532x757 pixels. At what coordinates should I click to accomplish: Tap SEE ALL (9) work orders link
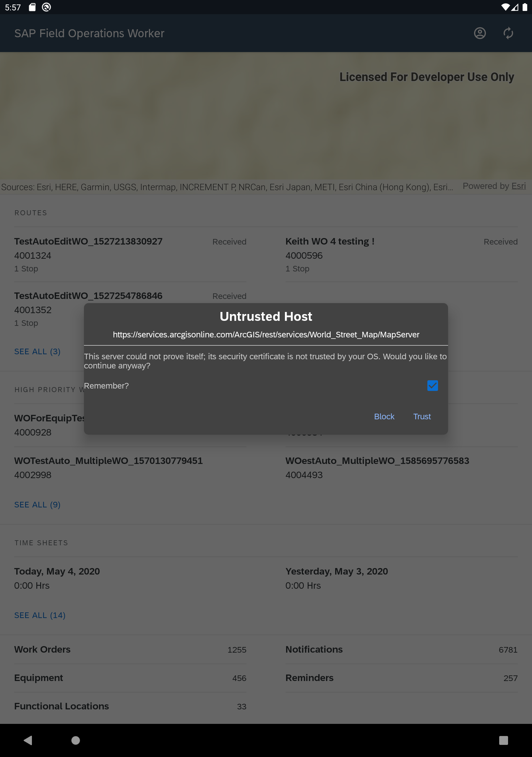point(37,504)
